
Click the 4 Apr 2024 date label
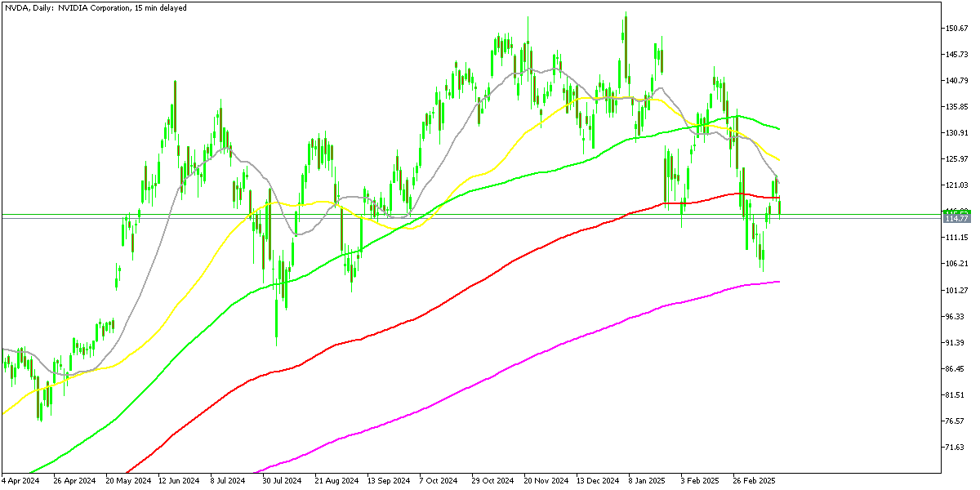(x=21, y=481)
